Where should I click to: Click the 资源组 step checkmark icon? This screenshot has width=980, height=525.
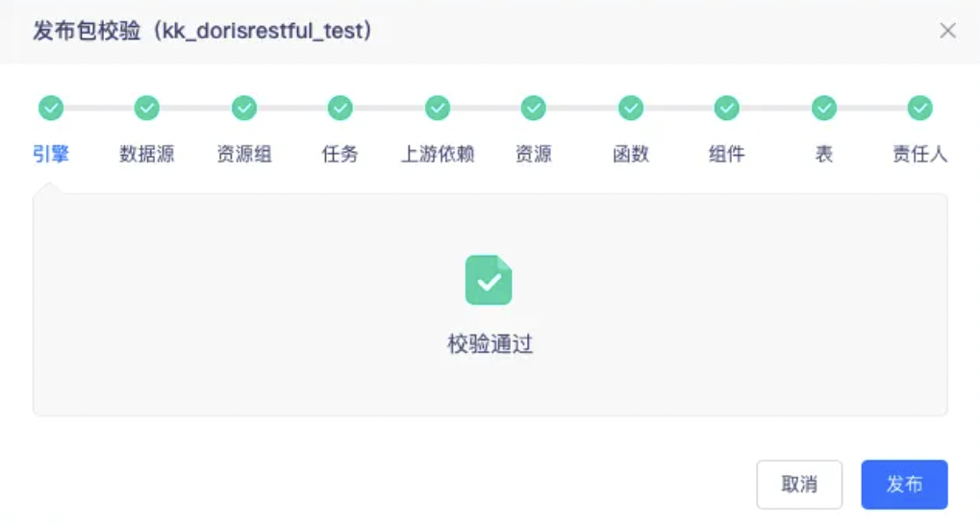point(244,108)
